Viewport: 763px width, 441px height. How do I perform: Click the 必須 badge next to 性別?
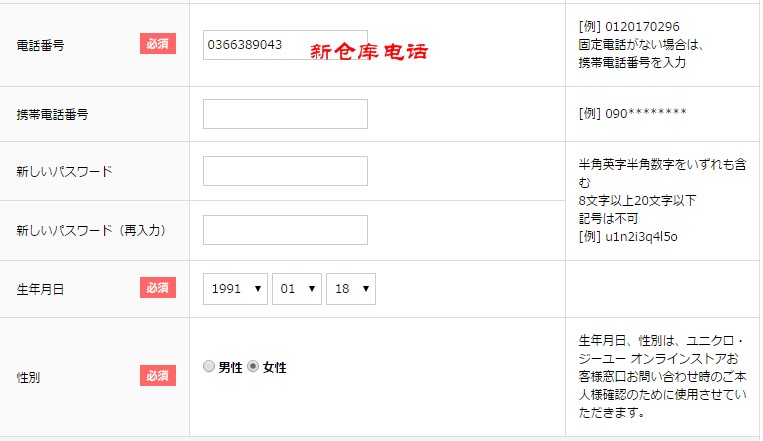pos(158,376)
